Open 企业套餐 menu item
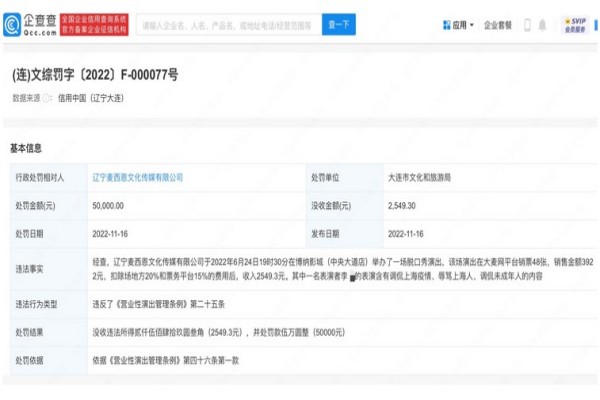Viewport: 600px width, 400px height. pyautogui.click(x=497, y=25)
